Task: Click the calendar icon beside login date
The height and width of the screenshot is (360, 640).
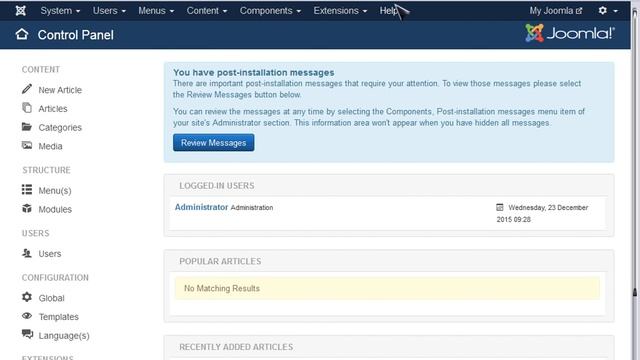Action: pos(500,207)
